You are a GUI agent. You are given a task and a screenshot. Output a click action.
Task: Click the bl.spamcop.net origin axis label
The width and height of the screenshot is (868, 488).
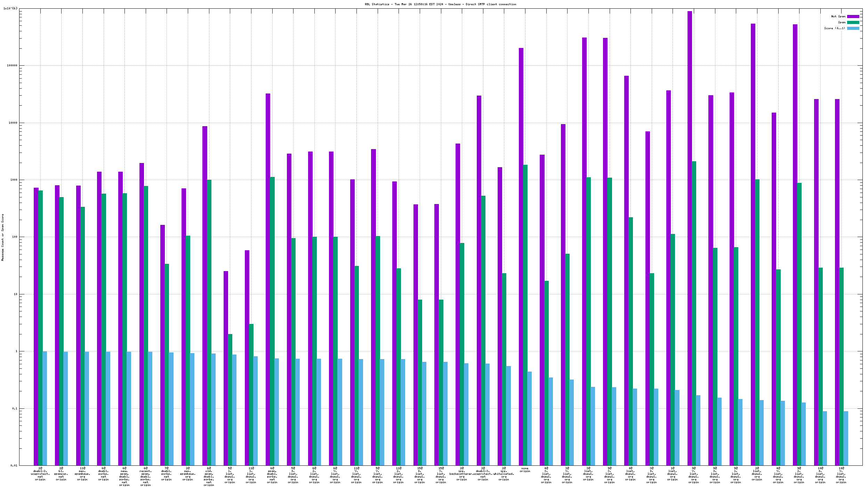pyautogui.click(x=61, y=474)
